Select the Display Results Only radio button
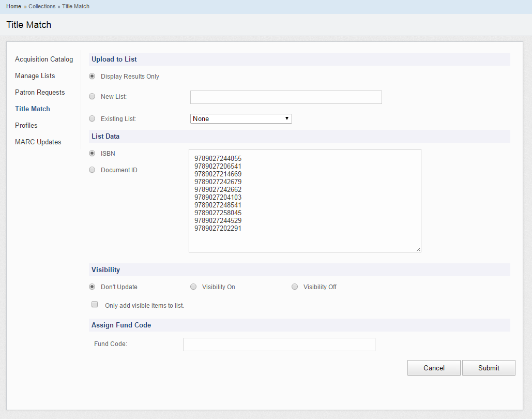 click(92, 76)
